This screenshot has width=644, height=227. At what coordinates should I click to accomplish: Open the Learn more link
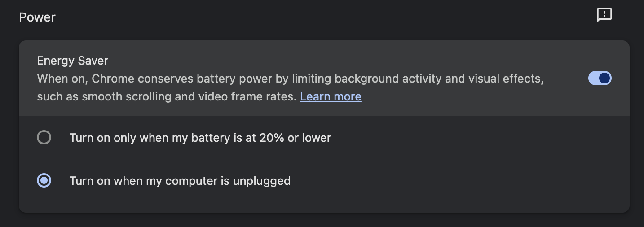(331, 96)
